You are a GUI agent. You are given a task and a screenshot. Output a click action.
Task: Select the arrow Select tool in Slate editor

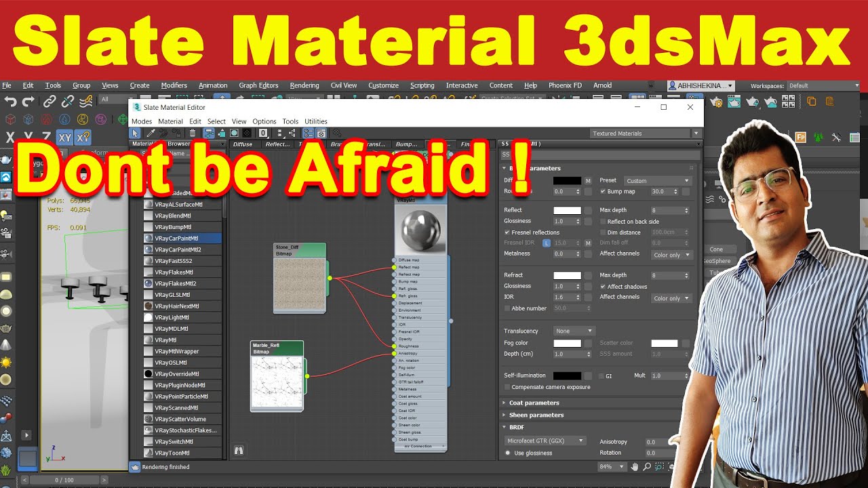point(135,133)
